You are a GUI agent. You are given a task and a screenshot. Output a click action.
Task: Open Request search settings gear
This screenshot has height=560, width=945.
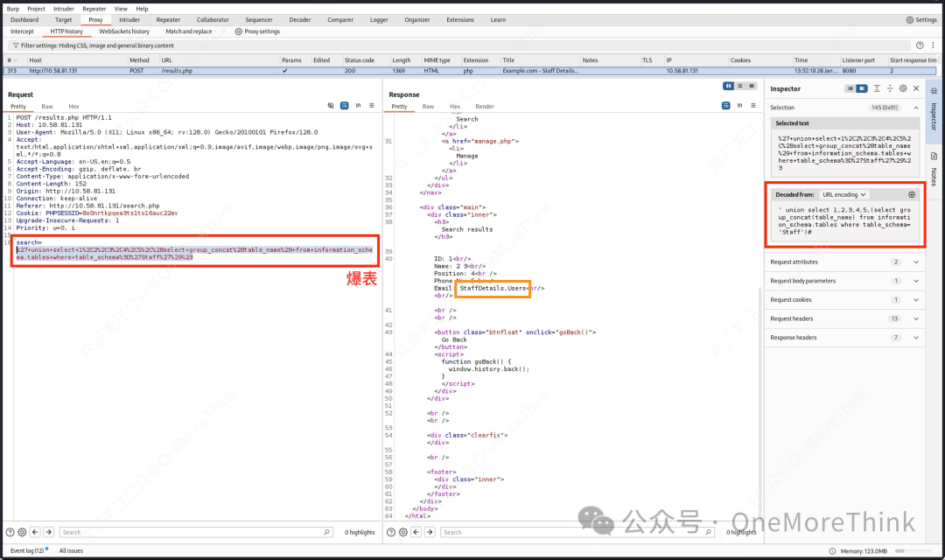22,532
